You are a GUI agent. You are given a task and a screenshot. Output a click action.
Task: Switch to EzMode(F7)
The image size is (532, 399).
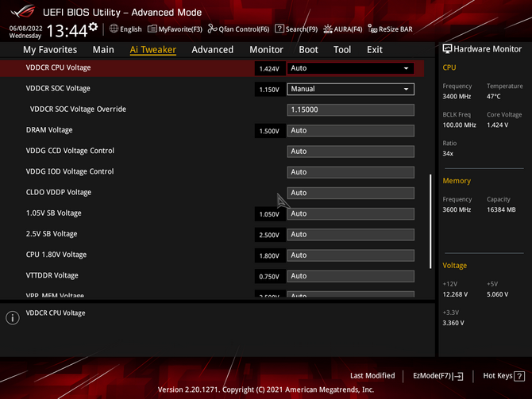438,376
